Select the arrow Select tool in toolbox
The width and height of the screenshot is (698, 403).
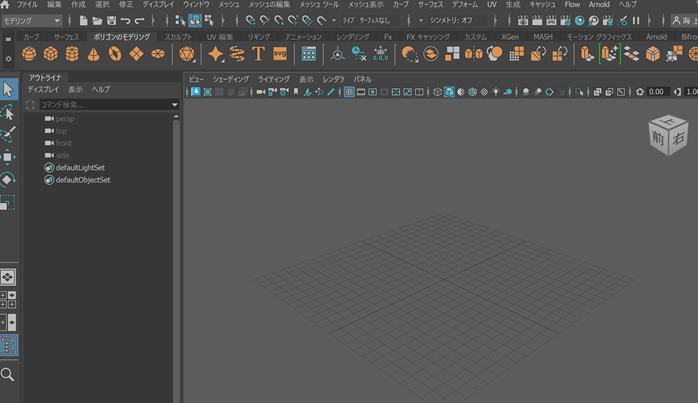8,90
